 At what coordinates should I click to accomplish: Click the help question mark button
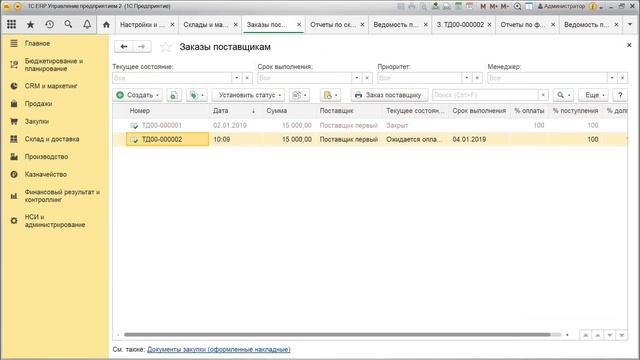pyautogui.click(x=620, y=95)
